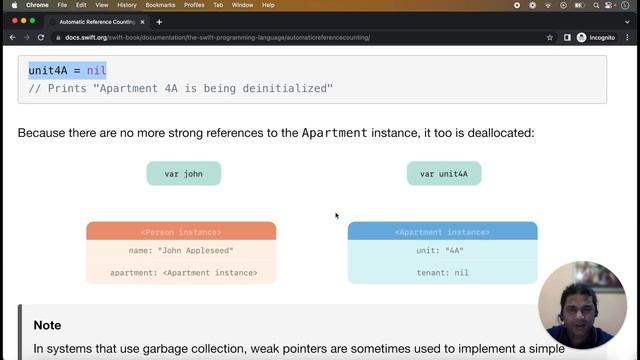Click the 'Note' heading
This screenshot has height=360, width=640.
click(x=47, y=325)
